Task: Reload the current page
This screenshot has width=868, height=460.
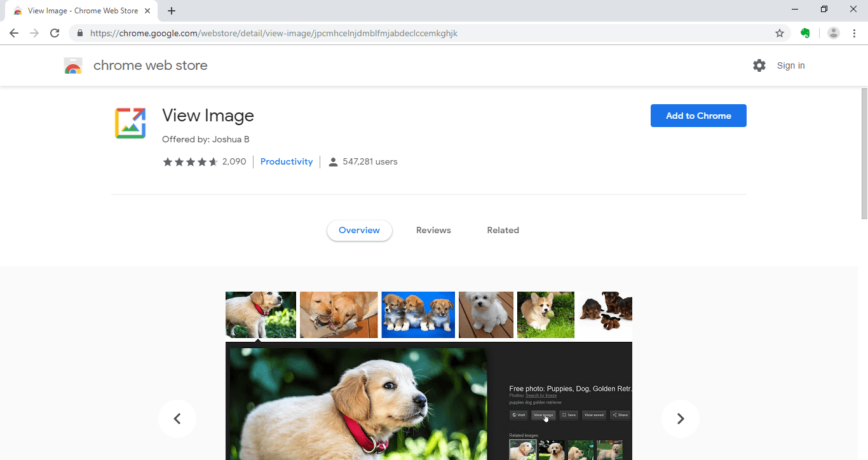Action: click(x=55, y=33)
